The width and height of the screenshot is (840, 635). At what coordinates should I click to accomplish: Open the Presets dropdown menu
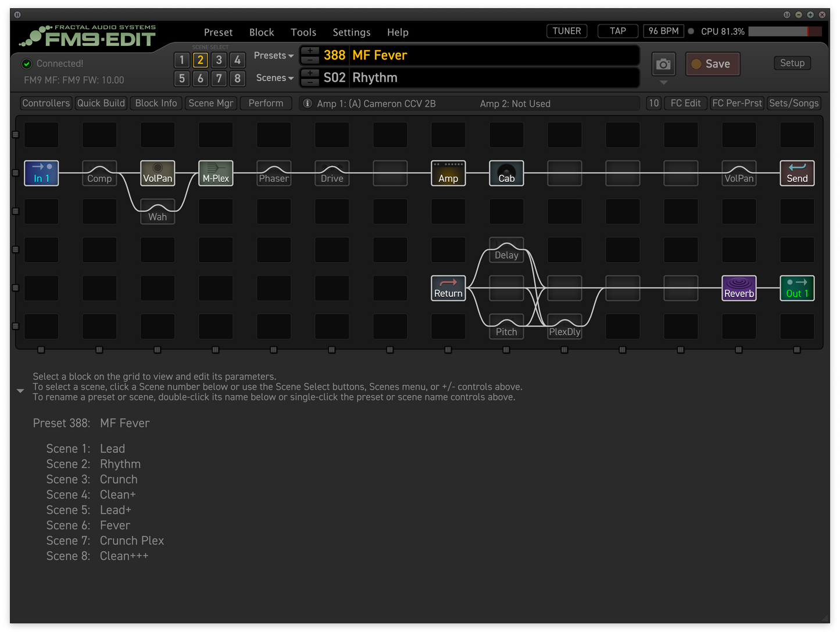coord(273,56)
